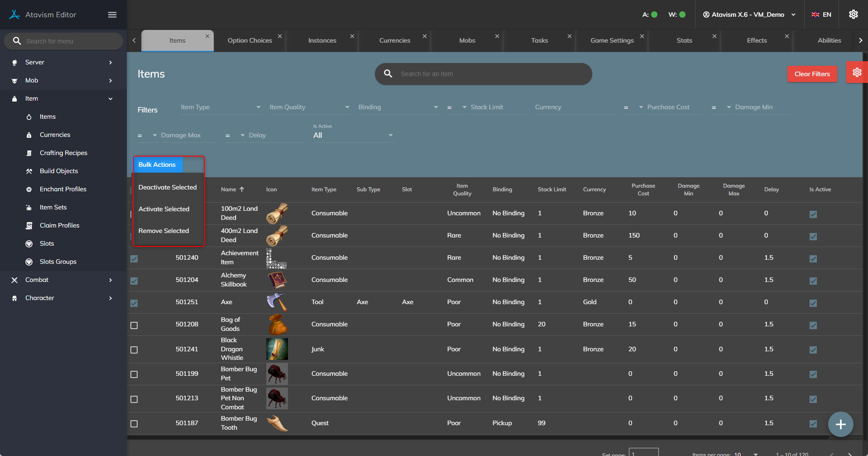Open Enchant Profiles in the sidebar
Viewport: 868px width, 456px height.
pyautogui.click(x=63, y=189)
